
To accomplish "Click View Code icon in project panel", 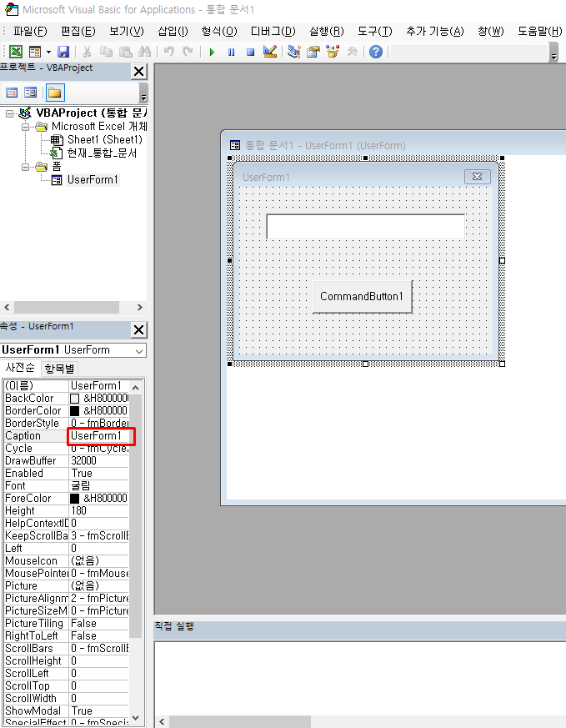I will tap(12, 93).
